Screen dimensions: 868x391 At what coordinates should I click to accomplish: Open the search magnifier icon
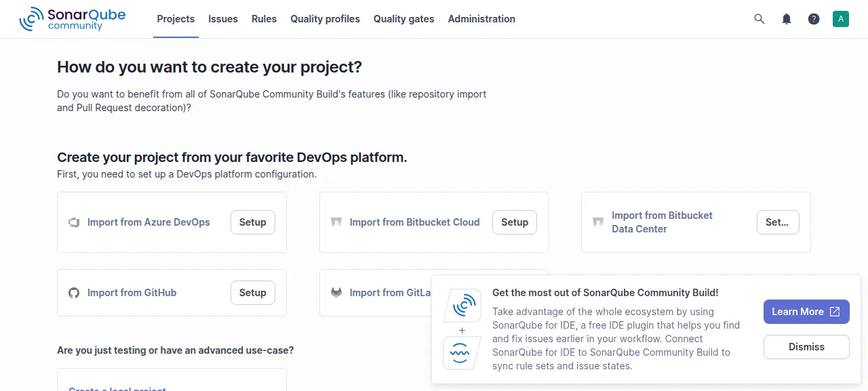coord(759,19)
